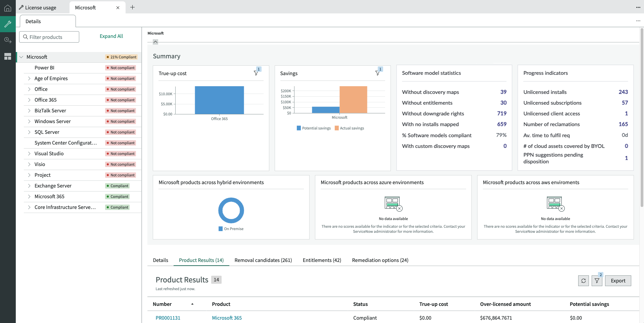Expand the Microsoft 365 tree node
The width and height of the screenshot is (644, 323).
pos(29,197)
